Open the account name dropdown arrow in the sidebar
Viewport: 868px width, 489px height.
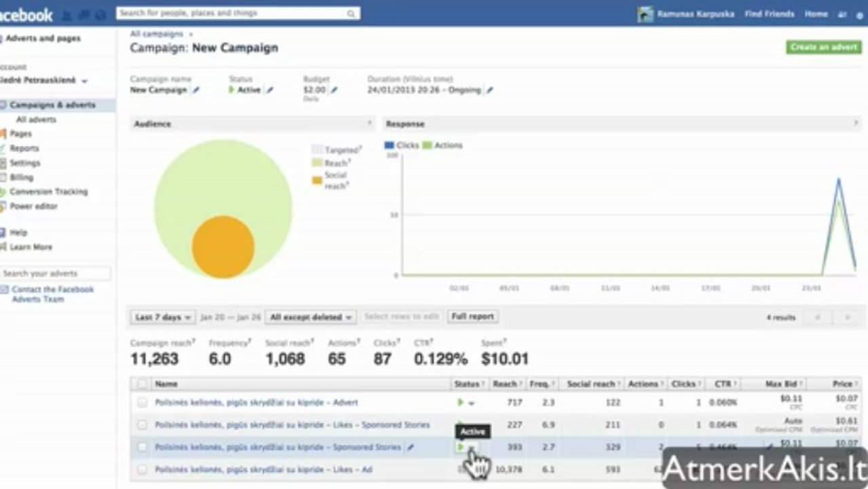tap(84, 81)
